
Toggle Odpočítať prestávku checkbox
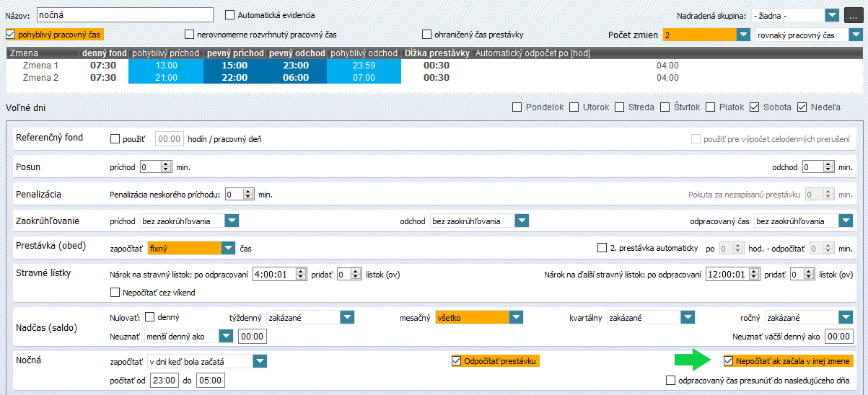point(456,361)
